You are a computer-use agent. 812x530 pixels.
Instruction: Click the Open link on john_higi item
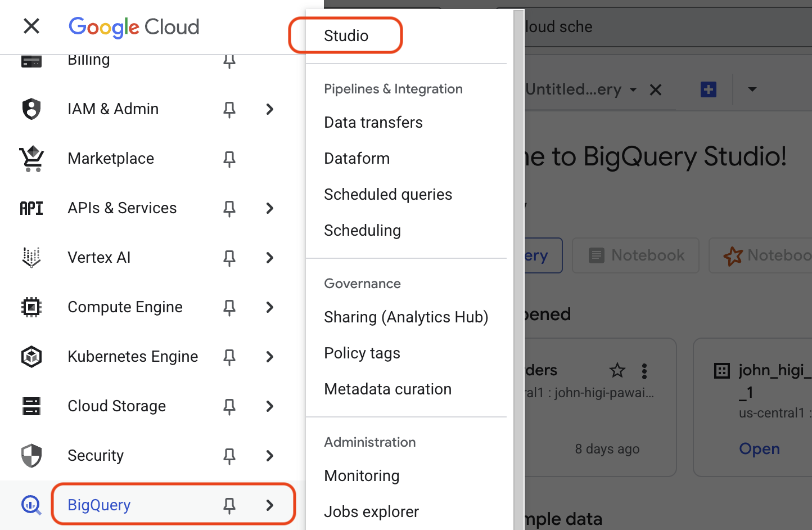[x=759, y=448]
